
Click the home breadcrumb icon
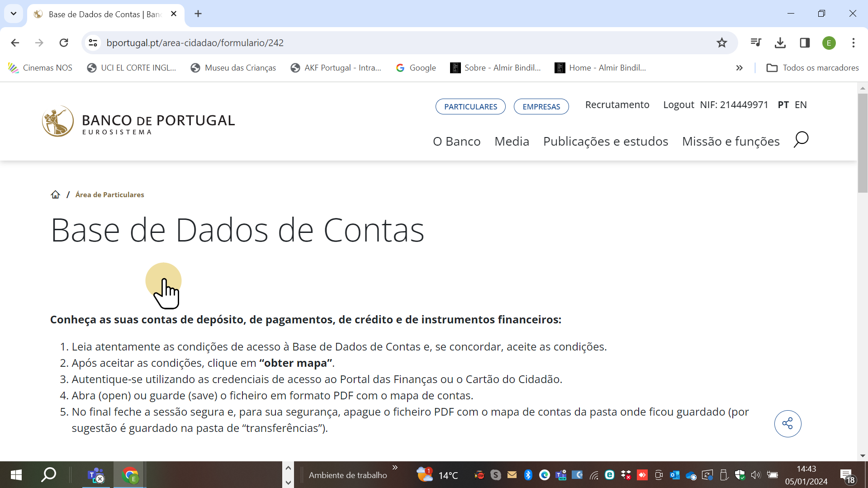tap(55, 194)
